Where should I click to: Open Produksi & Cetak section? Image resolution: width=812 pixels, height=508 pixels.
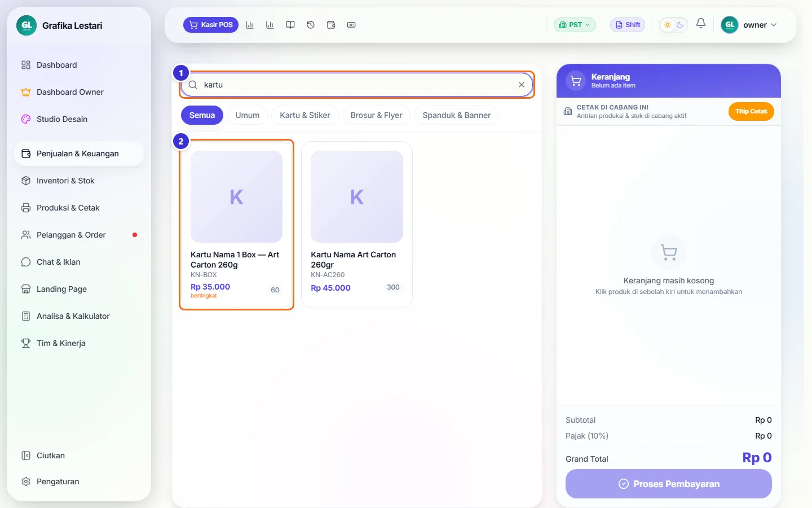pyautogui.click(x=79, y=208)
